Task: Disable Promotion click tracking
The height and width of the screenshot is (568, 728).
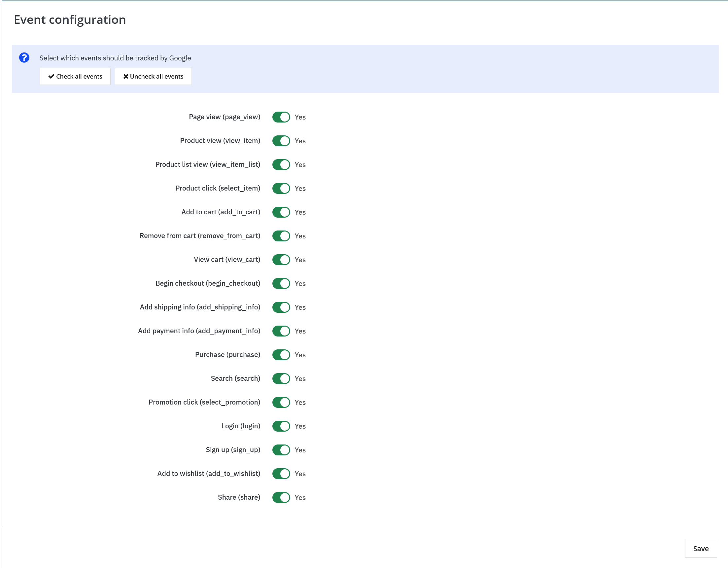Action: (281, 402)
